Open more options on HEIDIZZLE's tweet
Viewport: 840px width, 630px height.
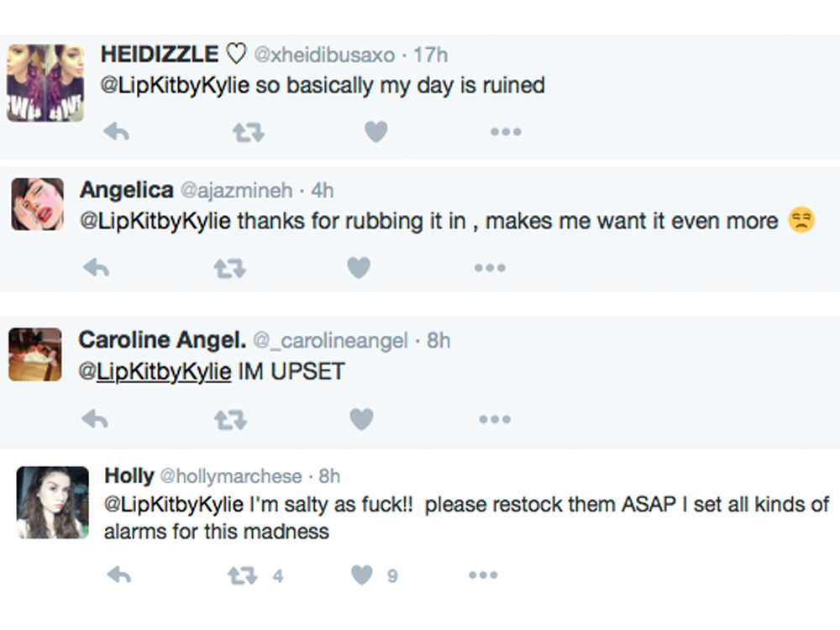tap(506, 132)
